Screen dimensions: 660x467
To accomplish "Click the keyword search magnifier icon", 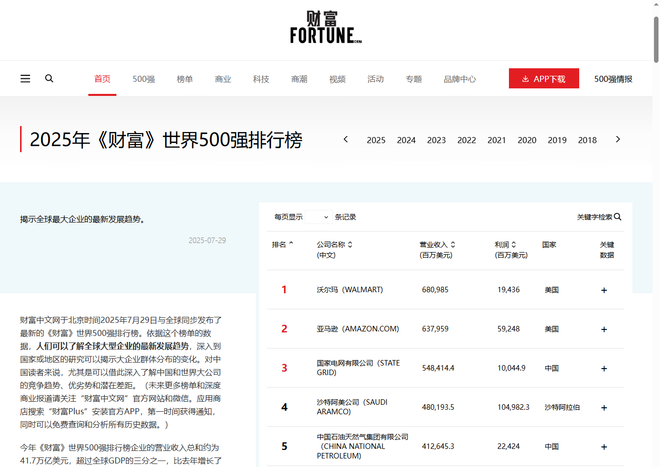I will [617, 217].
